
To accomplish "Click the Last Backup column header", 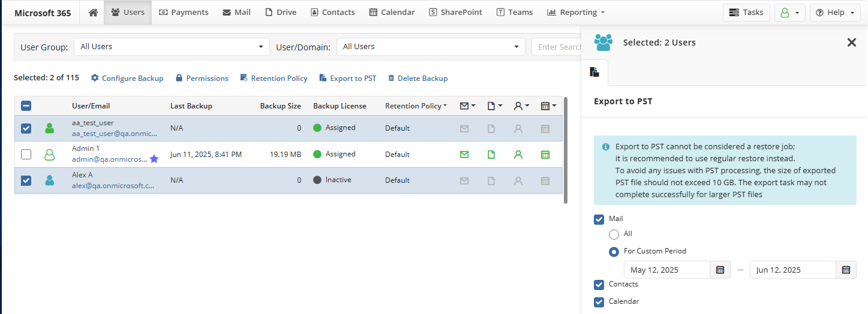I will [191, 106].
